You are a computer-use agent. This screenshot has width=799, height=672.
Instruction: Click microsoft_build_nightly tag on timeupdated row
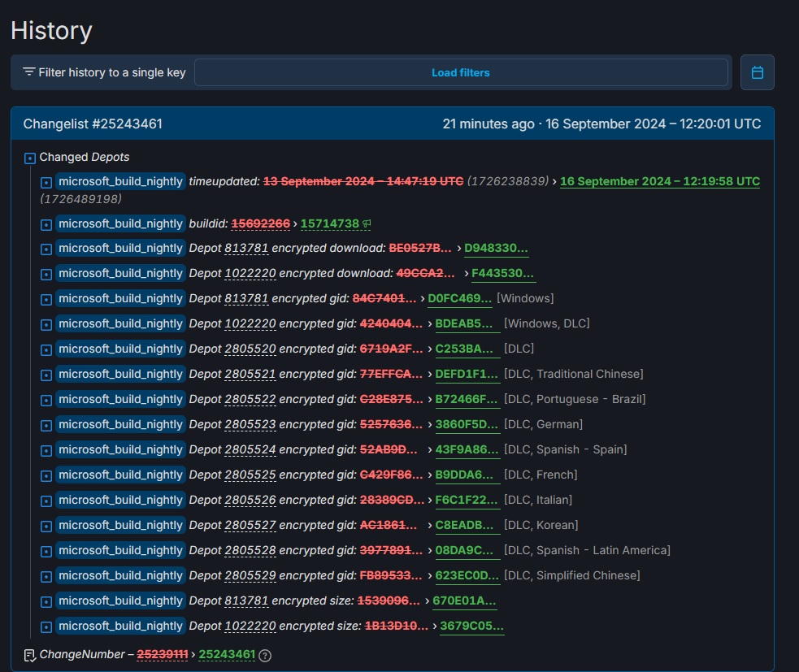click(x=120, y=181)
